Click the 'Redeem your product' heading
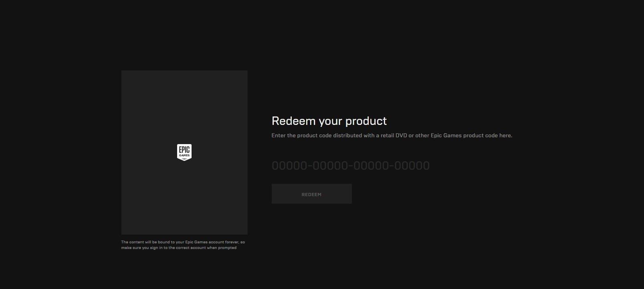The width and height of the screenshot is (644, 289). point(329,121)
